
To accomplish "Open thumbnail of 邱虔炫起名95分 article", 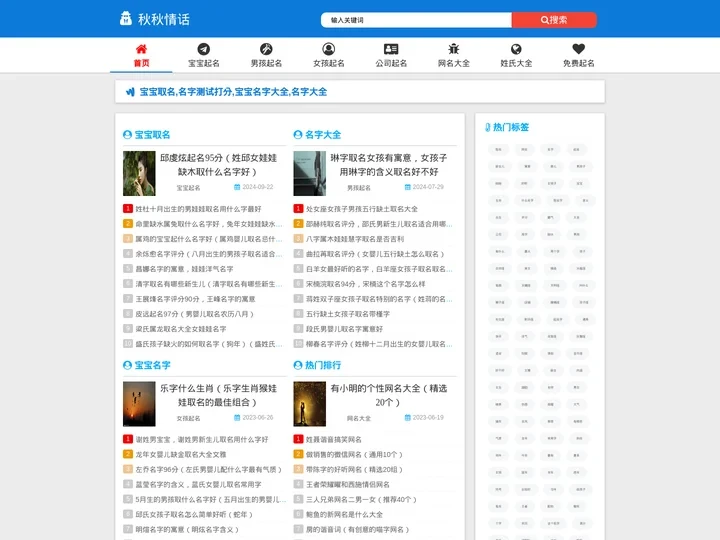I will click(x=139, y=173).
